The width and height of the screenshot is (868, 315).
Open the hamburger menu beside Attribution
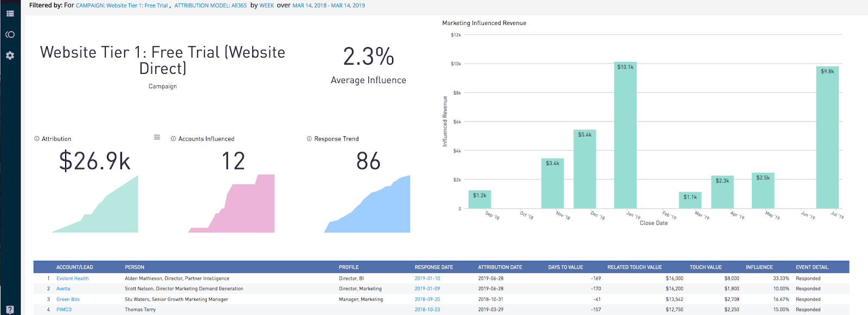[x=157, y=137]
